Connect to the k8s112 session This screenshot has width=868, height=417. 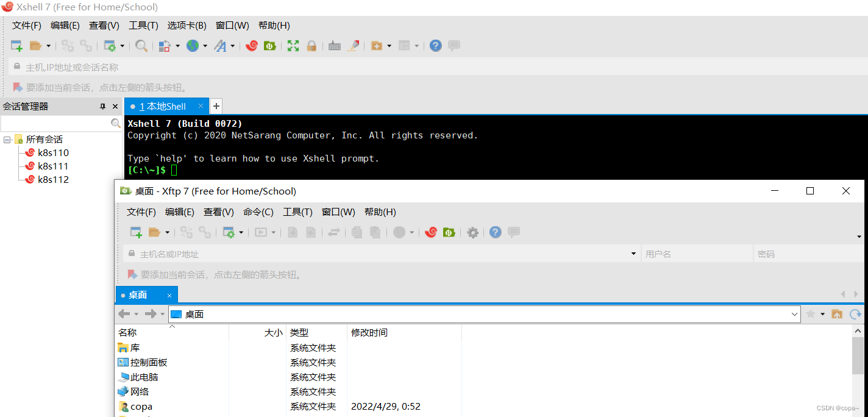(x=52, y=179)
